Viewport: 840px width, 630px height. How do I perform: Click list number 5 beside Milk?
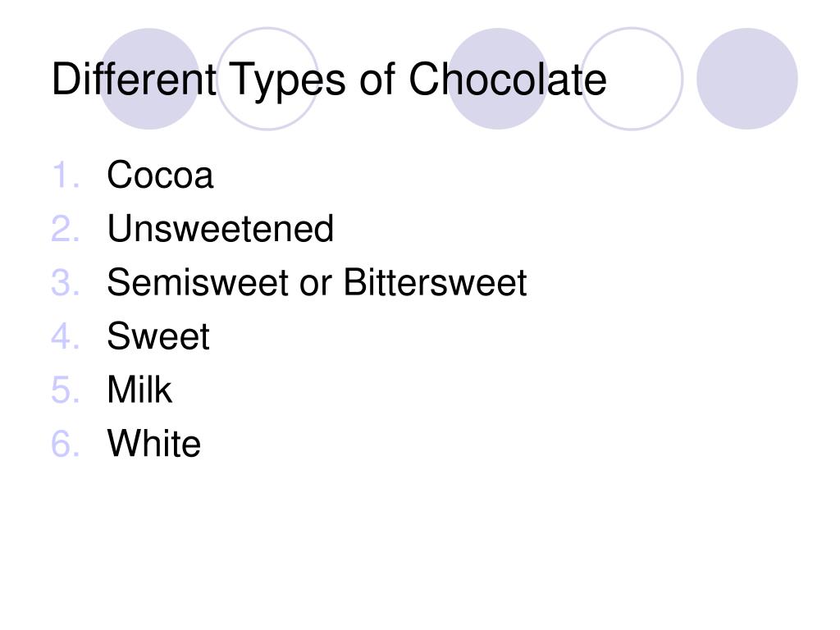66,390
